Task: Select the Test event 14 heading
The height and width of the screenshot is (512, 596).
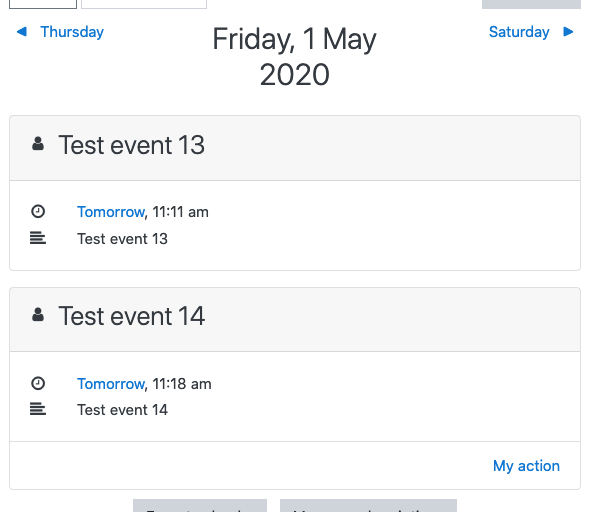Action: [x=132, y=316]
